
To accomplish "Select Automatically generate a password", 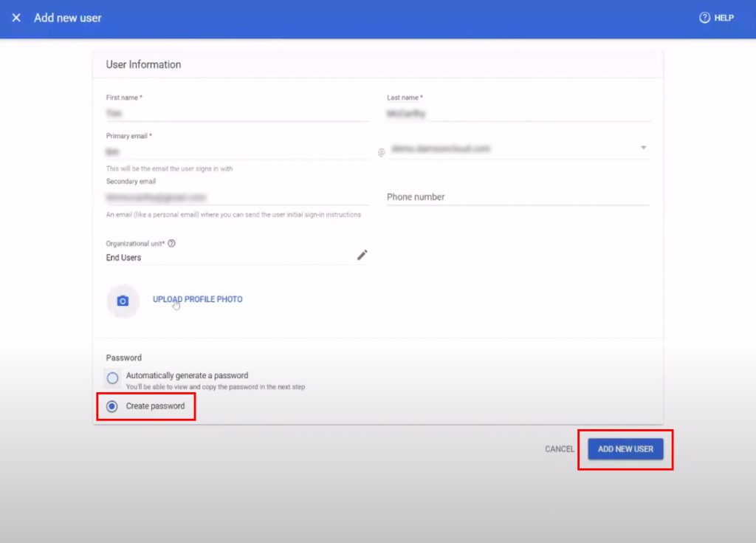I will [x=112, y=378].
